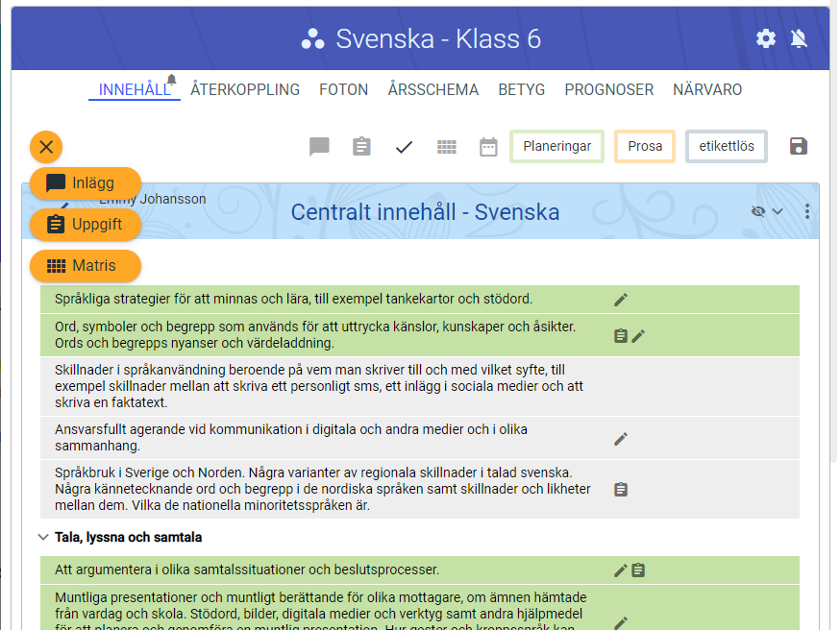
Task: Click the calendar toolbar icon
Action: pos(488,147)
